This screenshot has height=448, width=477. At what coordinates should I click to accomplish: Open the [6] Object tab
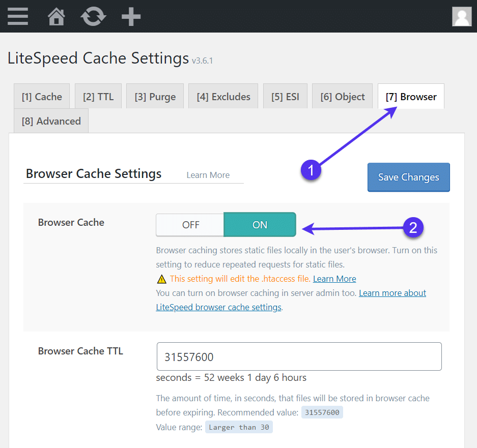342,96
